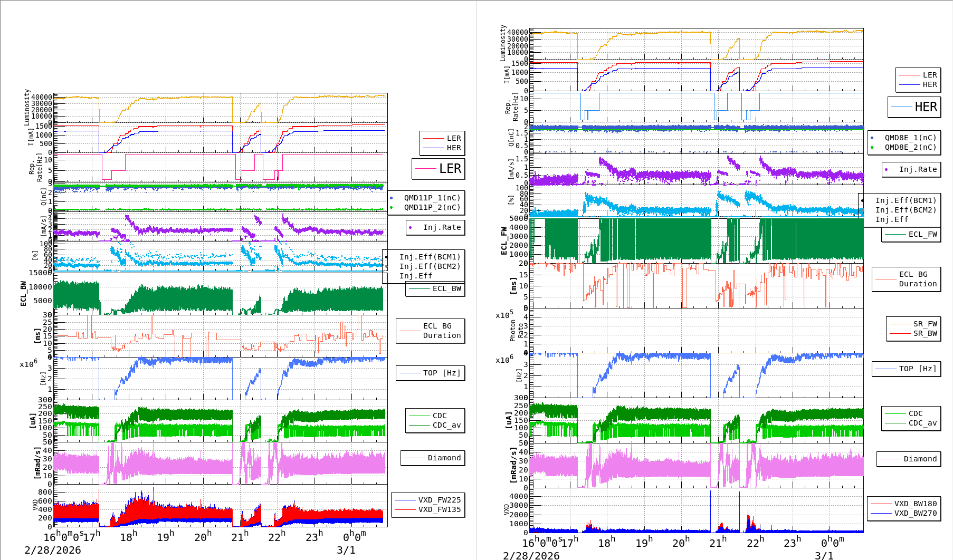Select the QMD11P_1(nC) legend entry
The image size is (953, 560).
click(432, 198)
